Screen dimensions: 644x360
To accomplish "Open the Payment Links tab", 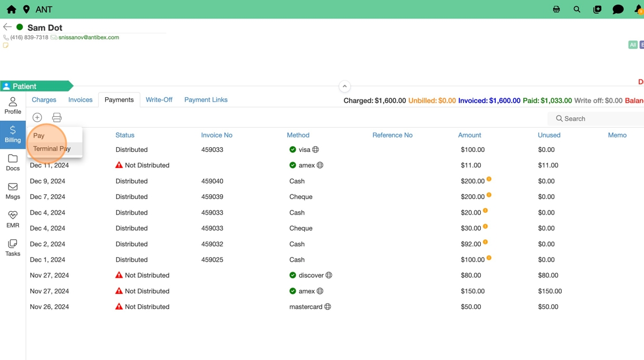I will [206, 99].
